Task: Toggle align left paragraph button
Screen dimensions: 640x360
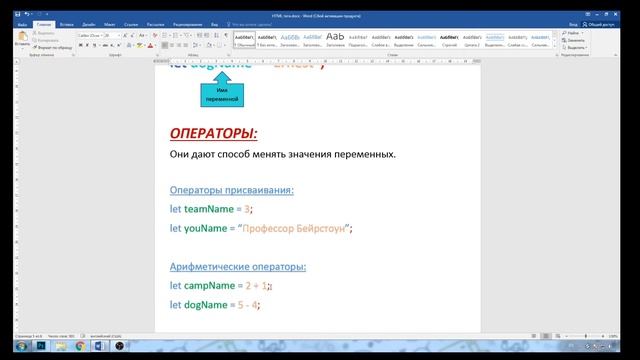Action: click(164, 45)
